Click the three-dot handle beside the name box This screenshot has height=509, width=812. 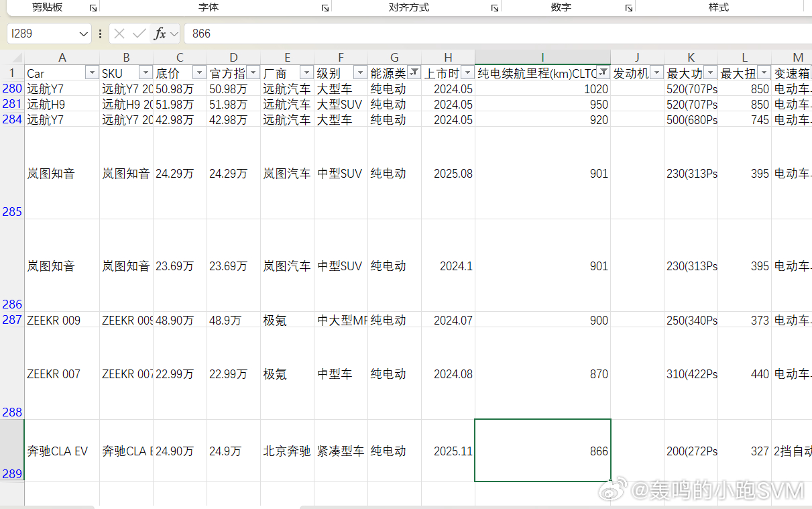[x=100, y=34]
